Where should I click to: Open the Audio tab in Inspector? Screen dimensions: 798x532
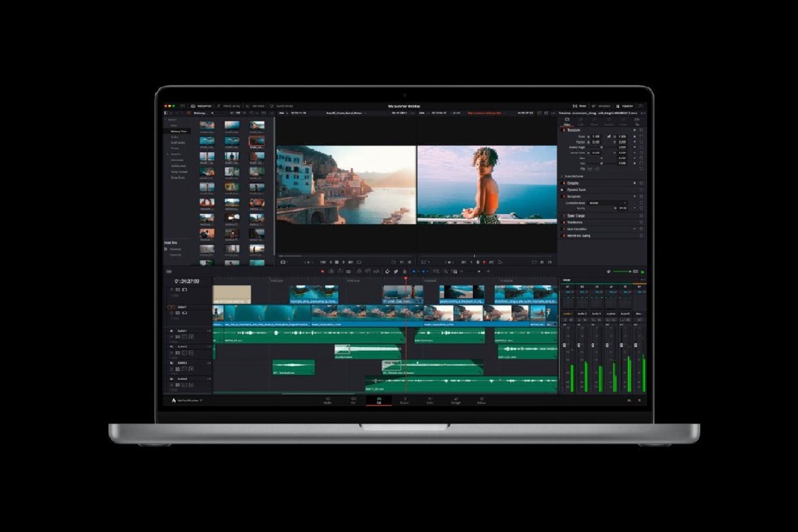point(581,121)
